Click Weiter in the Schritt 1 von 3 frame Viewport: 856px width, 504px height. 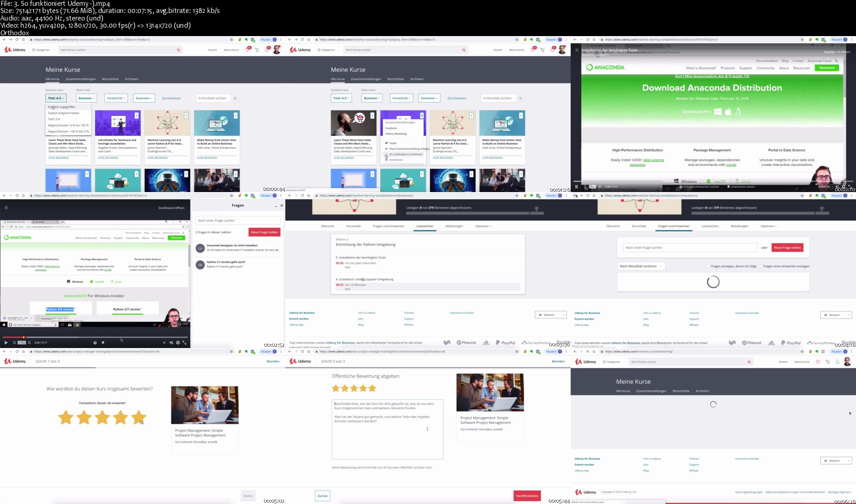pyautogui.click(x=248, y=496)
